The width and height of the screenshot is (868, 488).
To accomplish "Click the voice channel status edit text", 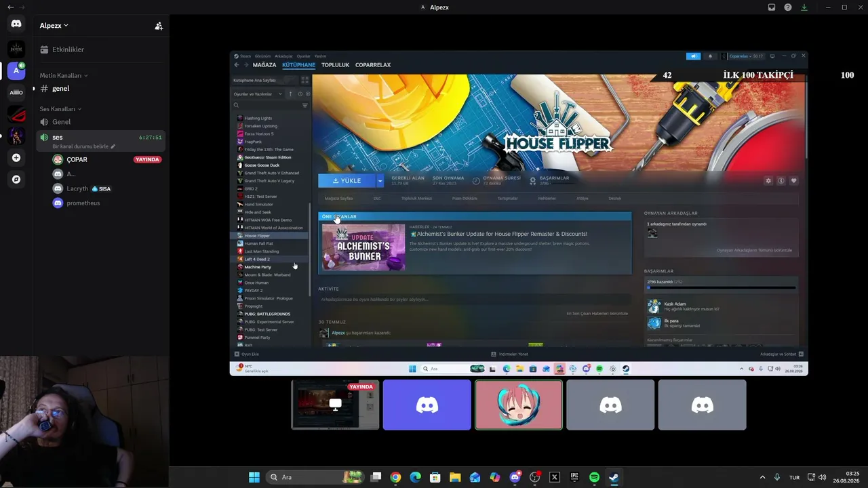I will point(84,146).
